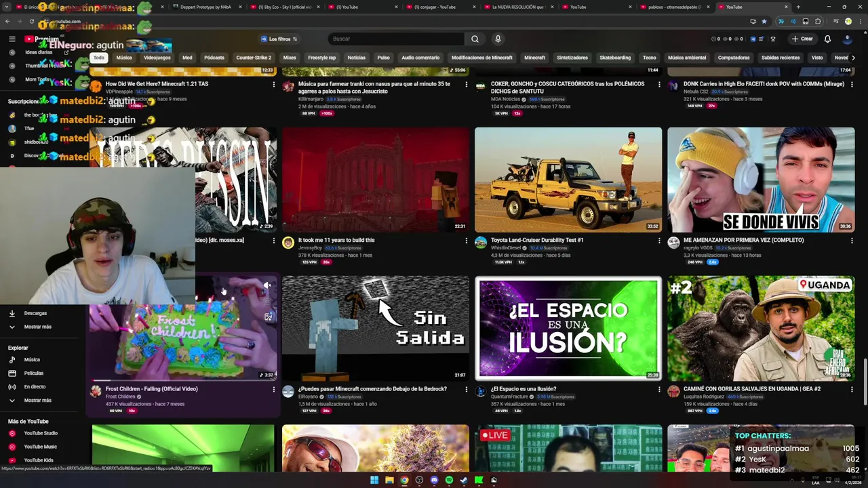Open Windows Start menu
Screen dimensions: 868x488
(x=374, y=481)
